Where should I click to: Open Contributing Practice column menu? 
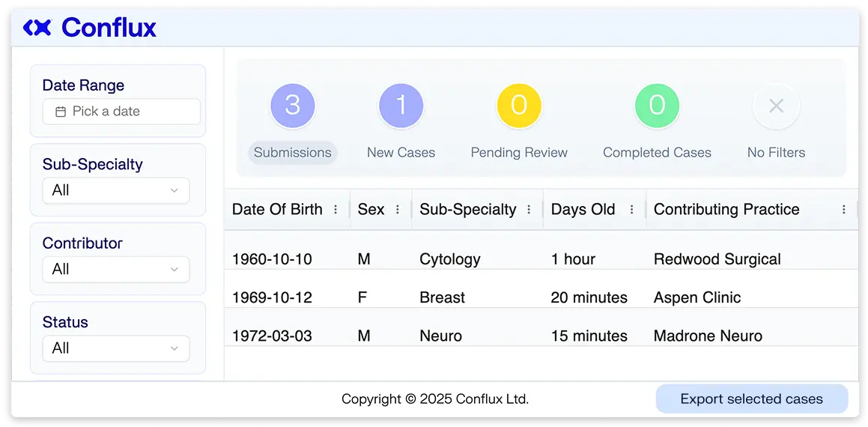pos(844,210)
